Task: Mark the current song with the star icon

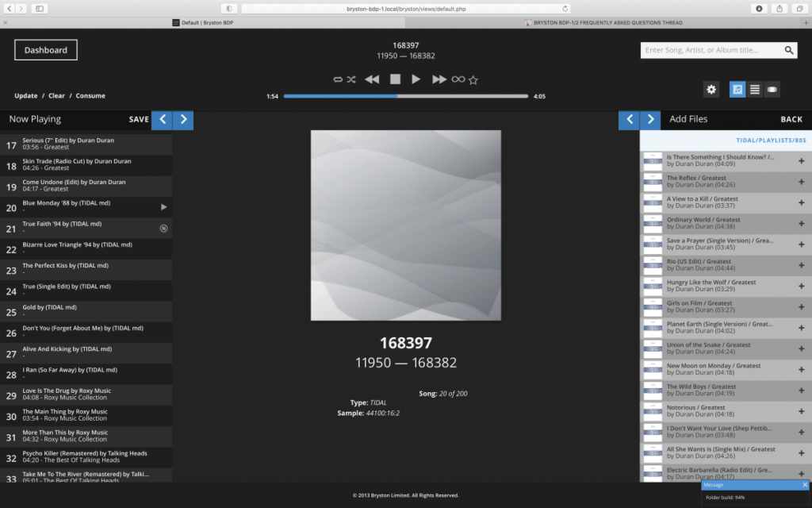Action: (473, 80)
